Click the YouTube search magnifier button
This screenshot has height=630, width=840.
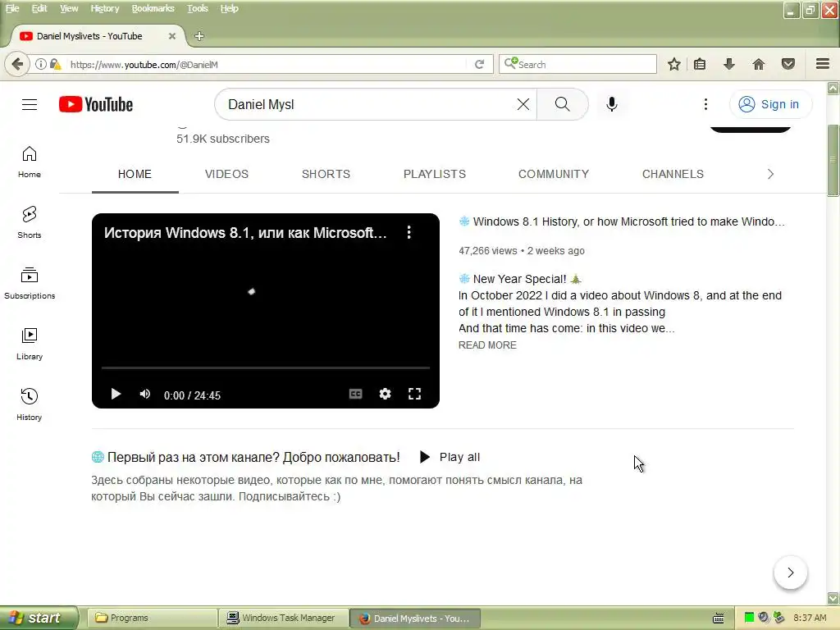click(x=563, y=104)
